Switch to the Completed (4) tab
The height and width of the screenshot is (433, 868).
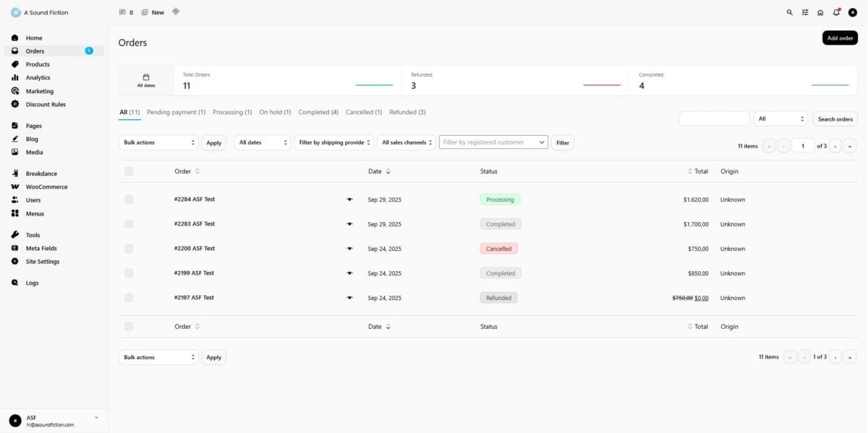coord(318,112)
